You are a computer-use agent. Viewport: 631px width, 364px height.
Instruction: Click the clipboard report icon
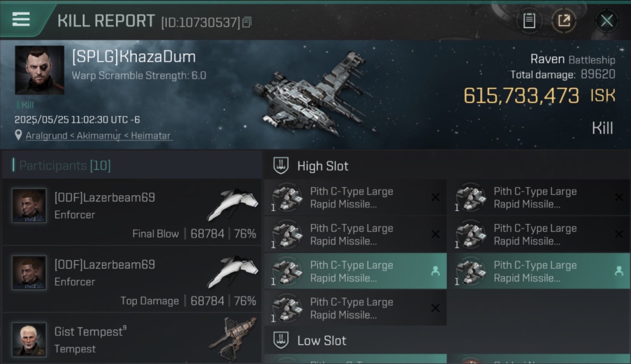tap(529, 21)
